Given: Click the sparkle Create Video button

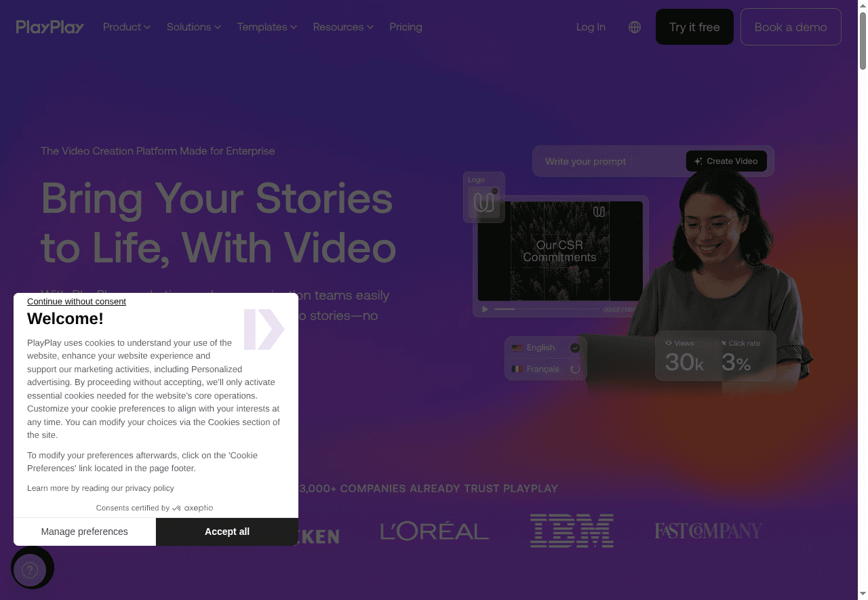Looking at the screenshot, I should tap(726, 161).
